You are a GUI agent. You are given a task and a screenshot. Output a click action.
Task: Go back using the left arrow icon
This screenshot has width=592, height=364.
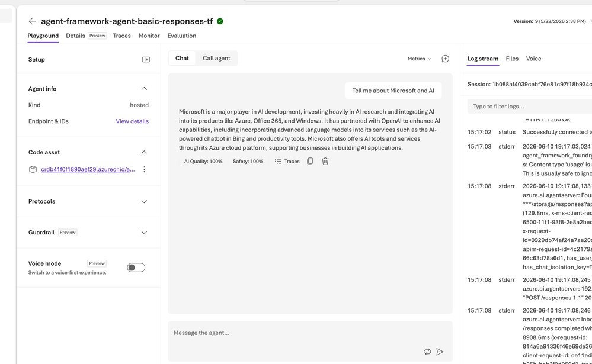pyautogui.click(x=32, y=21)
